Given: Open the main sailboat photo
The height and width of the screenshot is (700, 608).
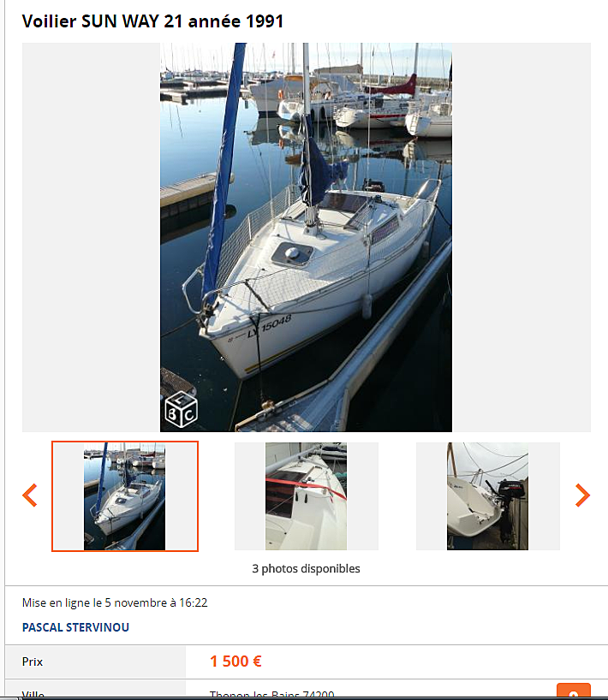Looking at the screenshot, I should click(x=306, y=237).
